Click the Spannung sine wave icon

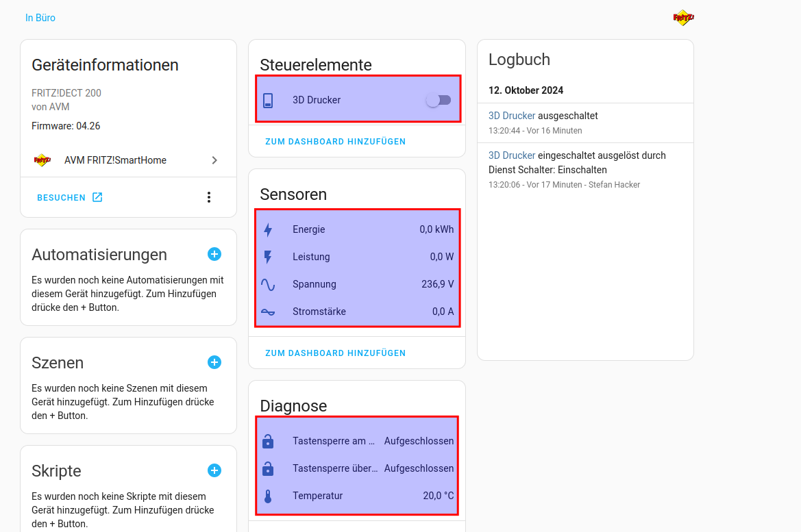268,285
